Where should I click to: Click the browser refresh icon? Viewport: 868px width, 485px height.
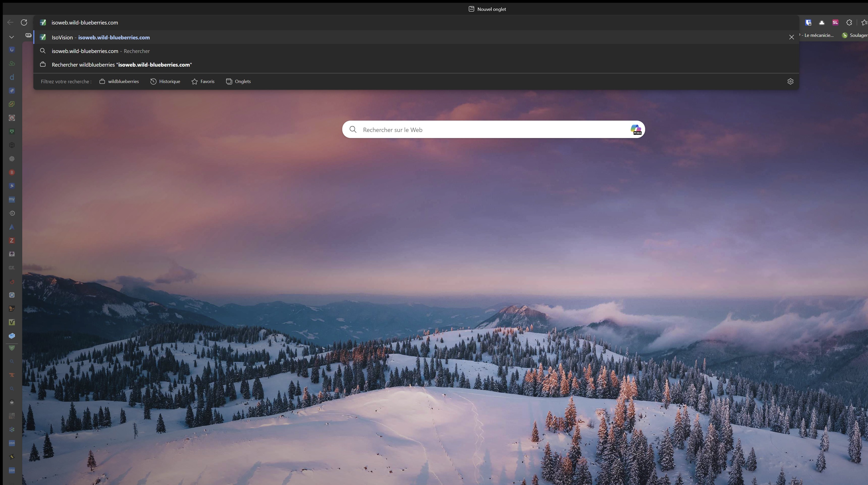(x=24, y=22)
